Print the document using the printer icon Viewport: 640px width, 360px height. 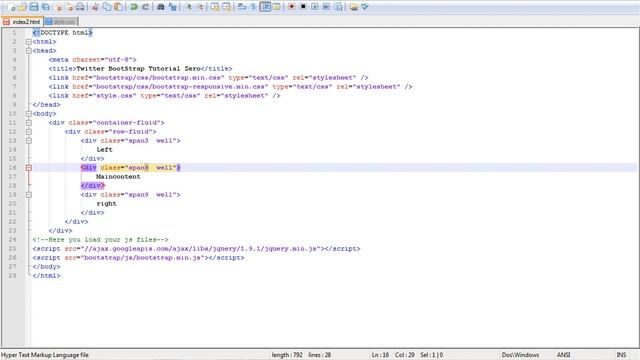pos(80,7)
